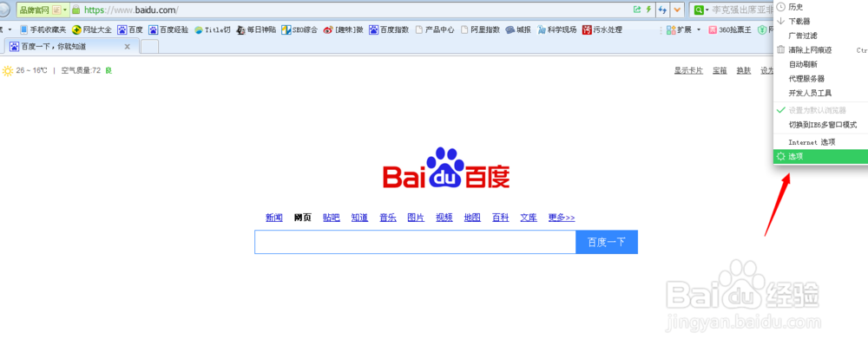Open SEO综合 bookmark
868x352 pixels.
point(299,29)
